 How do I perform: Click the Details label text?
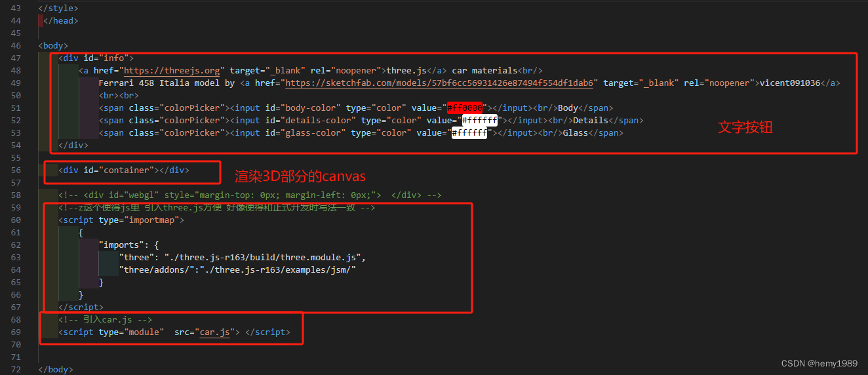pos(591,120)
